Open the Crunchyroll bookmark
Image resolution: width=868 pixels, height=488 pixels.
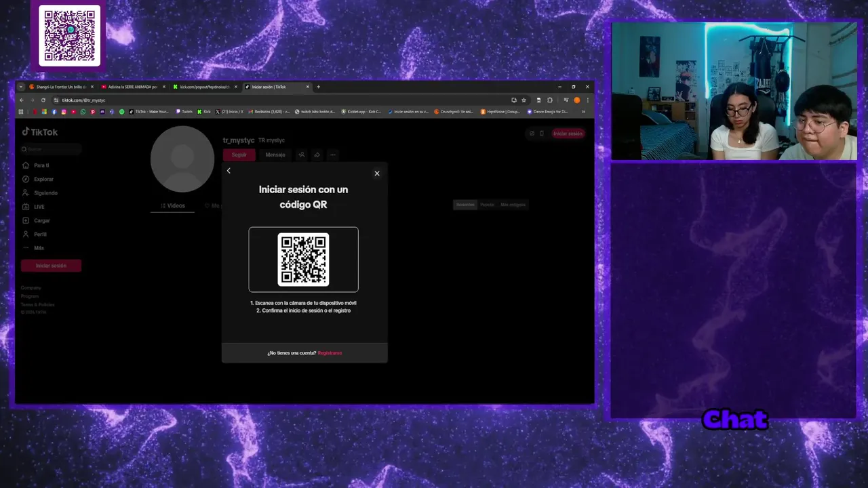pos(454,112)
